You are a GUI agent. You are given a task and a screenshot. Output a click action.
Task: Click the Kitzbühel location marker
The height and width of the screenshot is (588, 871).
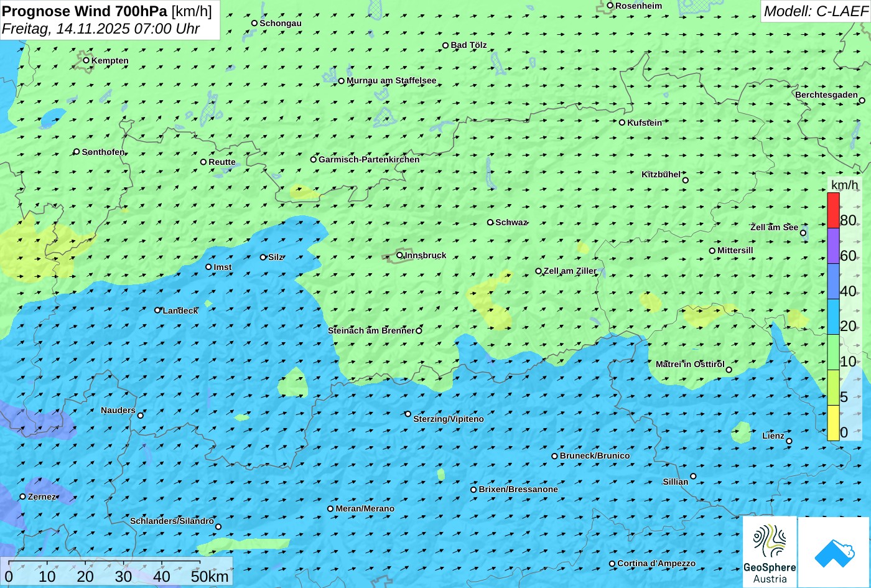click(686, 180)
